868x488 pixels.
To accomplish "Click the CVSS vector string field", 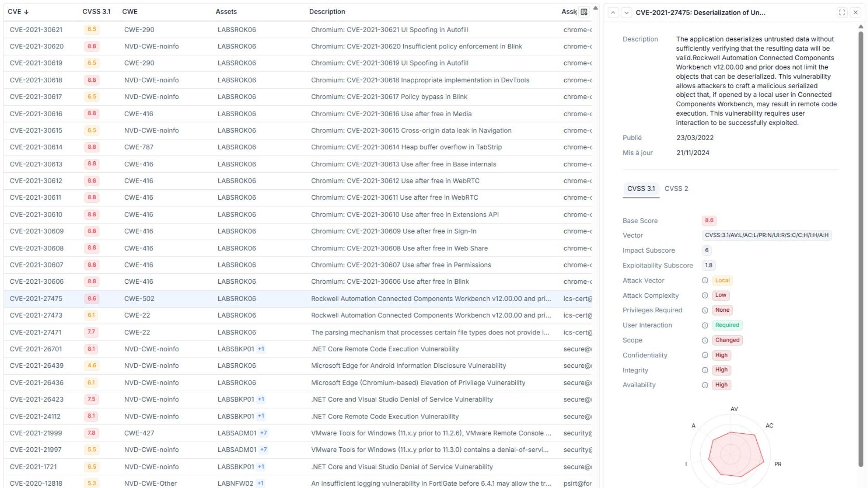I will 766,235.
